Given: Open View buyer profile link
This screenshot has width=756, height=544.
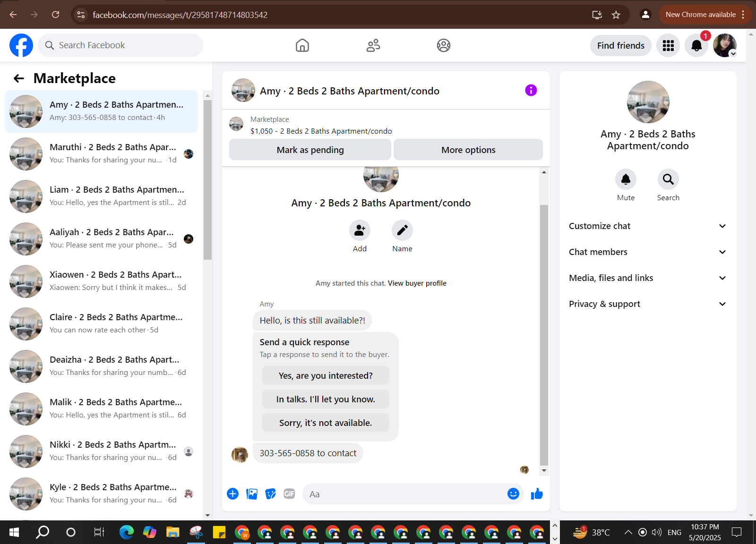Looking at the screenshot, I should coord(417,283).
